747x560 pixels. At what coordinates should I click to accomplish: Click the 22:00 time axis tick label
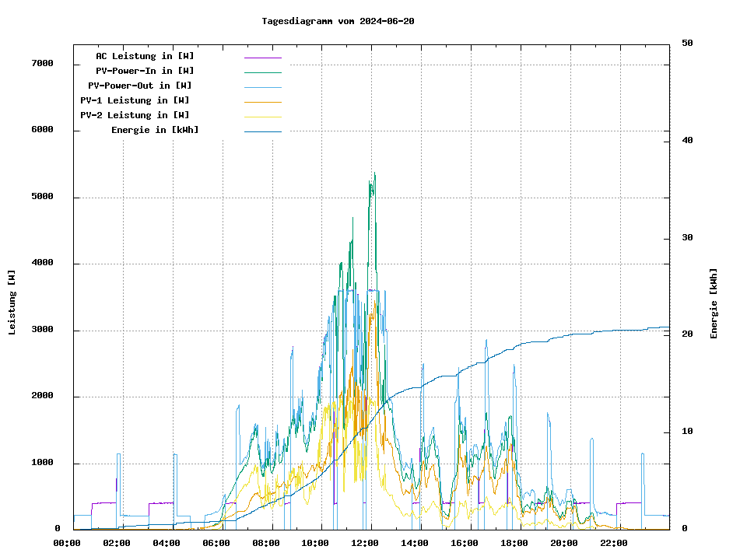coord(614,543)
